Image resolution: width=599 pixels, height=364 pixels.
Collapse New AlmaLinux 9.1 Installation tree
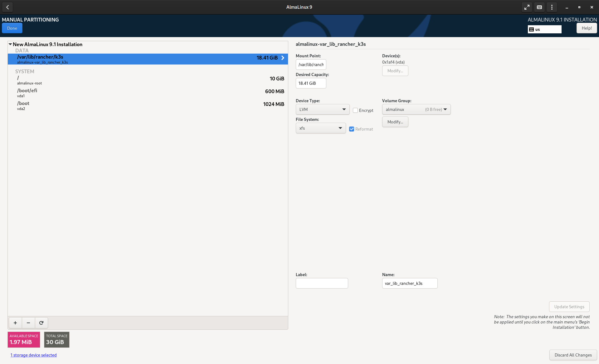coord(10,44)
